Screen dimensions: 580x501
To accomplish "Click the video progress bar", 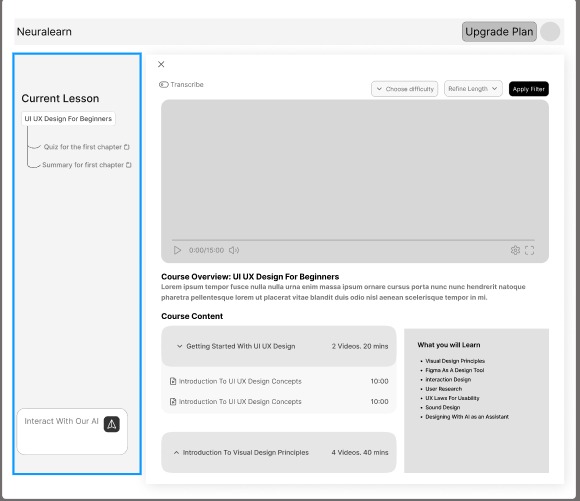I will coord(353,240).
